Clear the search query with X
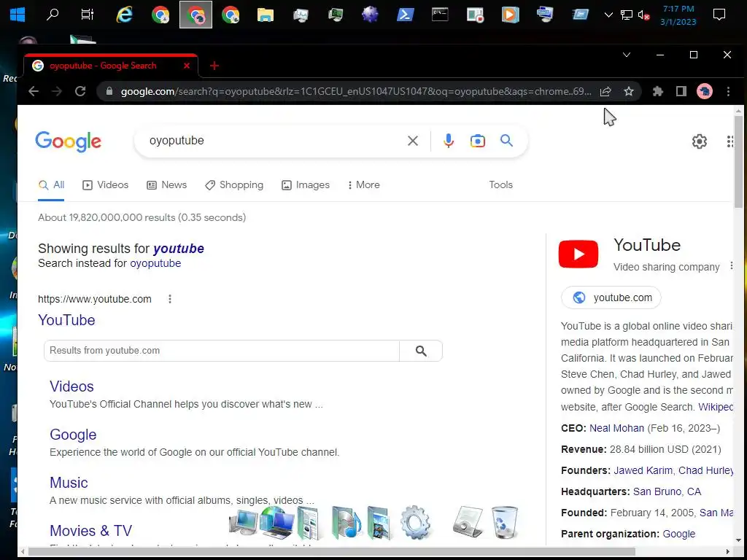The image size is (747, 560). [x=413, y=141]
